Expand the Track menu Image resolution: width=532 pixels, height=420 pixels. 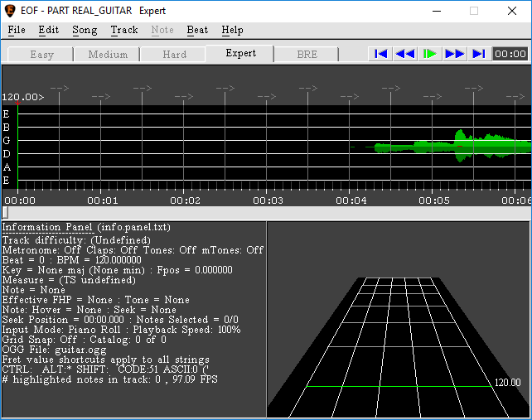[124, 30]
